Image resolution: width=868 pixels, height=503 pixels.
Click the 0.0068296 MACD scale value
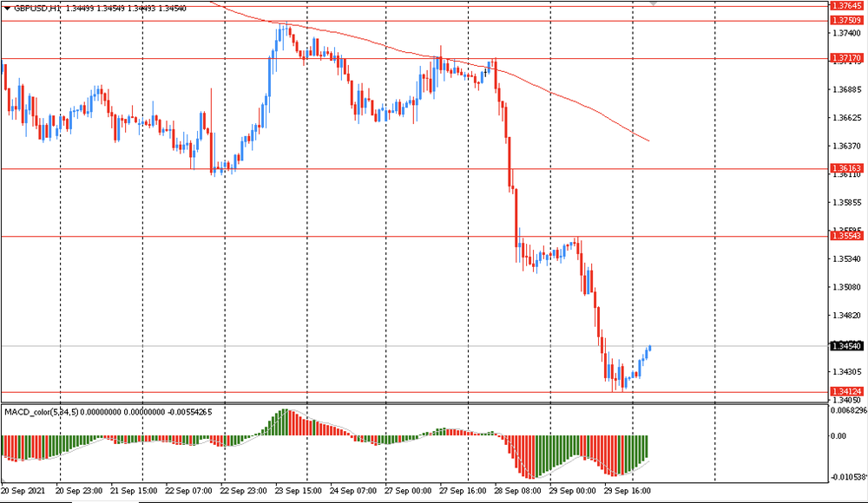click(849, 410)
